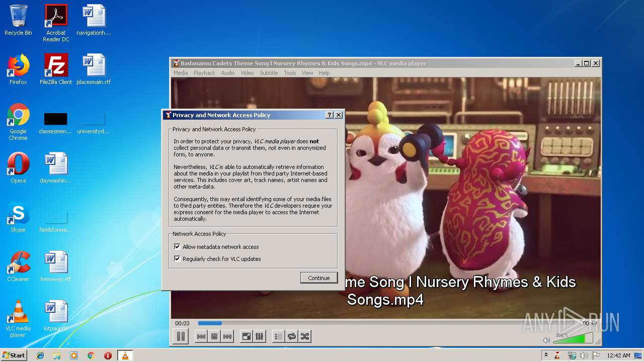This screenshot has width=644, height=362.
Task: Select the Google Chrome desktop shortcut
Action: pos(18,122)
